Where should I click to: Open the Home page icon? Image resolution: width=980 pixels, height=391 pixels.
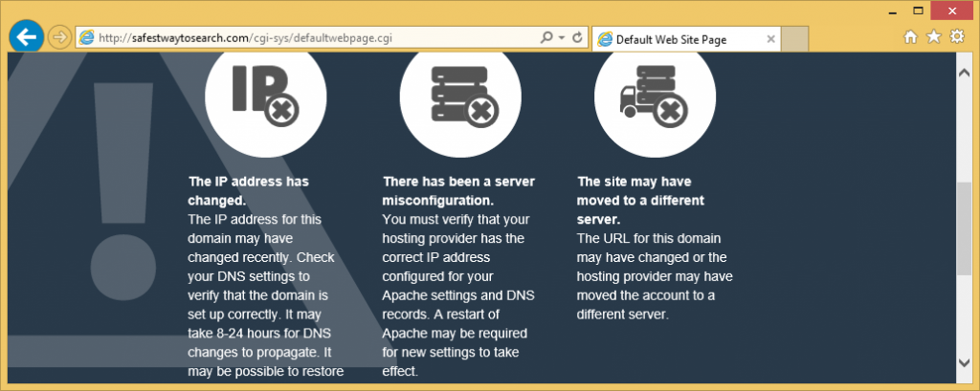point(911,37)
